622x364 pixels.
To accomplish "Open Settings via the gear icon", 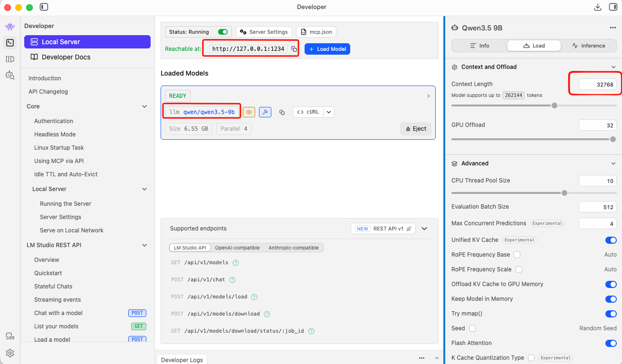I will (x=10, y=353).
